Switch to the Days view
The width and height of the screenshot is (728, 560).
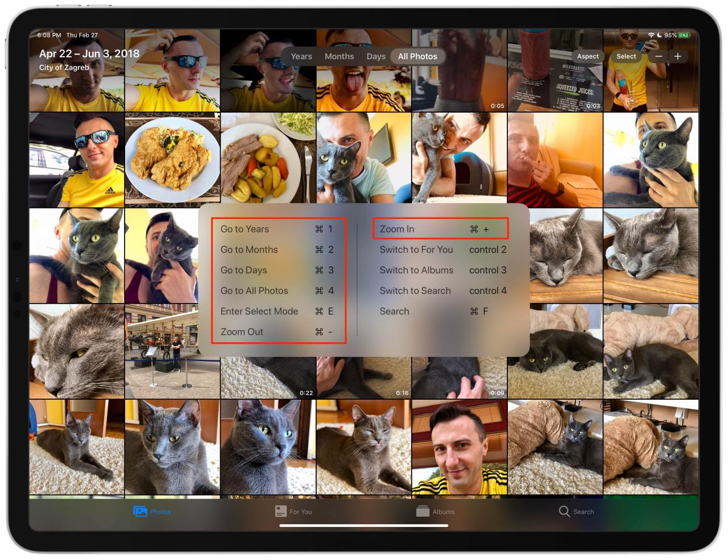tap(376, 56)
